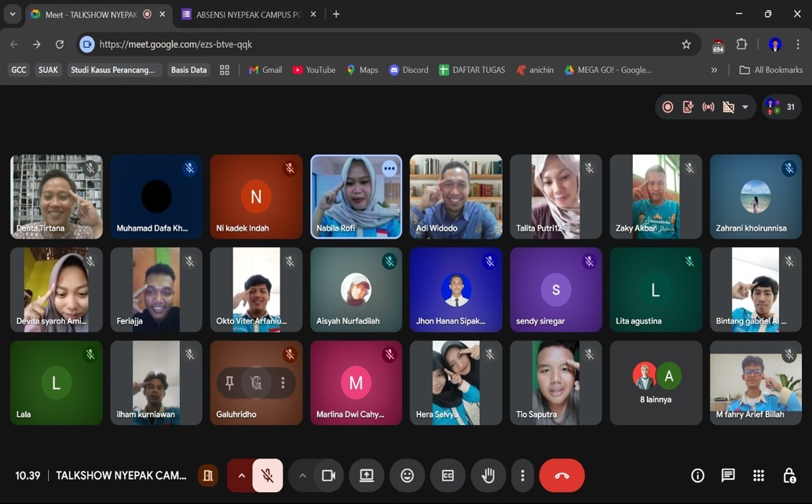The height and width of the screenshot is (504, 812).
Task: Raise hand using the hand icon
Action: click(488, 476)
